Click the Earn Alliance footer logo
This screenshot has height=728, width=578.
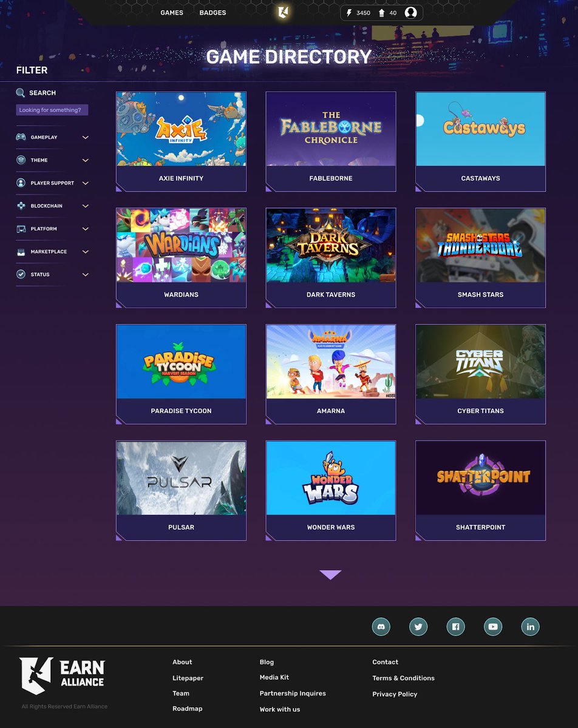tap(62, 675)
